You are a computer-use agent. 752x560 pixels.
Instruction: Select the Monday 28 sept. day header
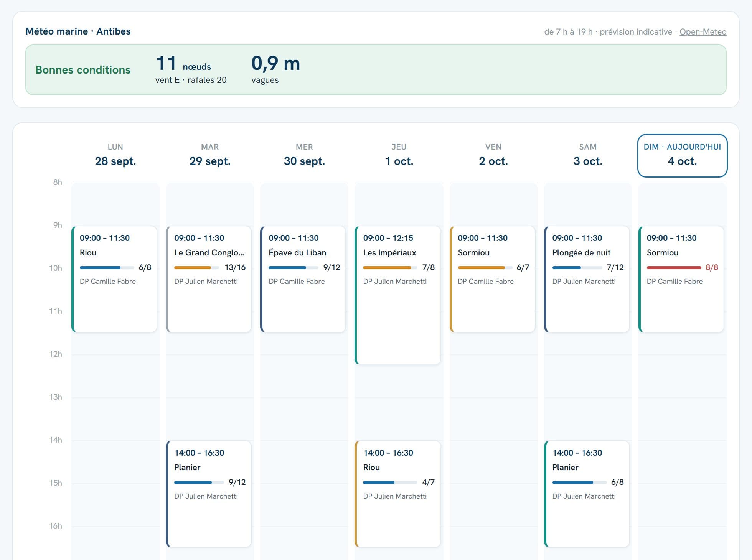click(x=115, y=155)
